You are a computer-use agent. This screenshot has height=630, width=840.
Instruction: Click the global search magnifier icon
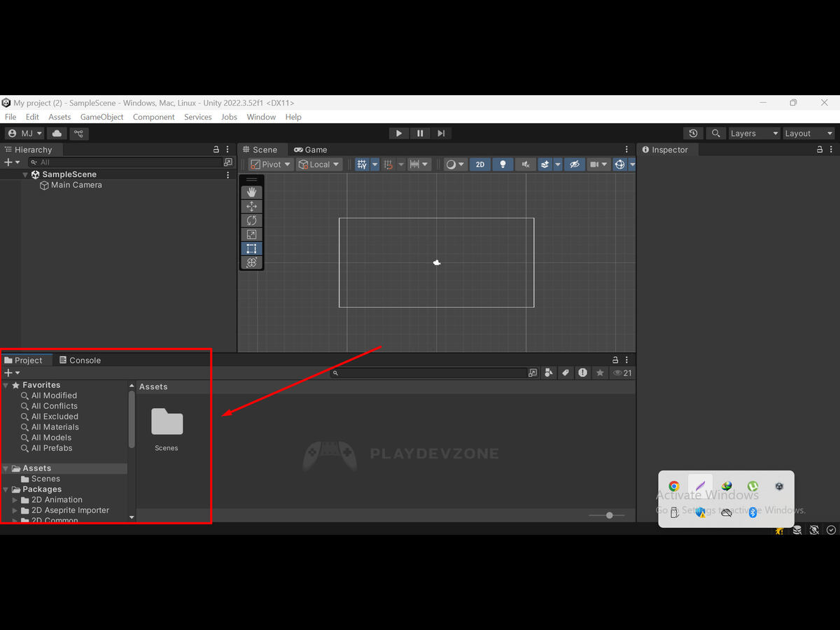(x=715, y=134)
